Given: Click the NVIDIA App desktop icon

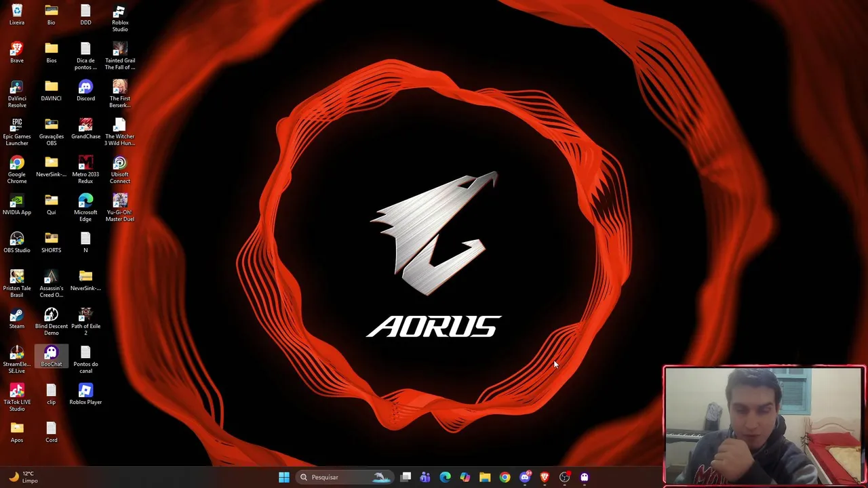Looking at the screenshot, I should tap(17, 205).
